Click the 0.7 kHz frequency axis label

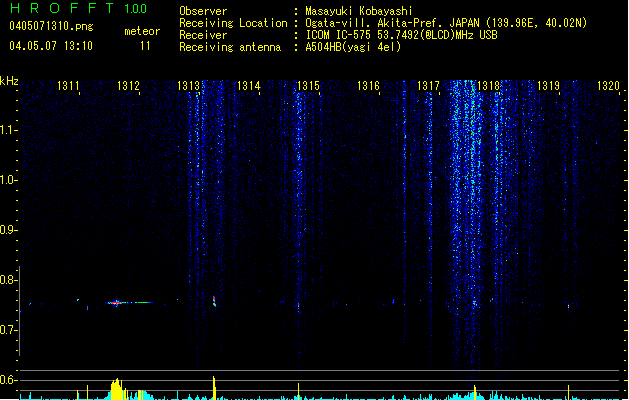coord(7,330)
